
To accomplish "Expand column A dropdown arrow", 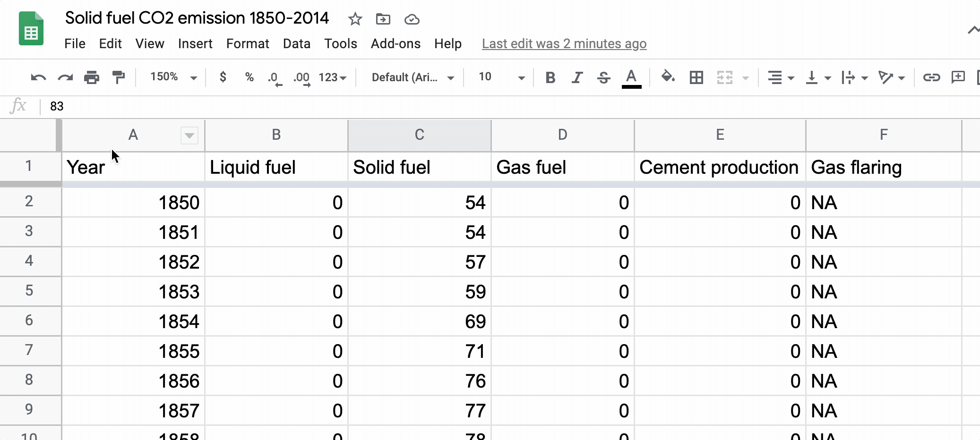I will tap(189, 135).
